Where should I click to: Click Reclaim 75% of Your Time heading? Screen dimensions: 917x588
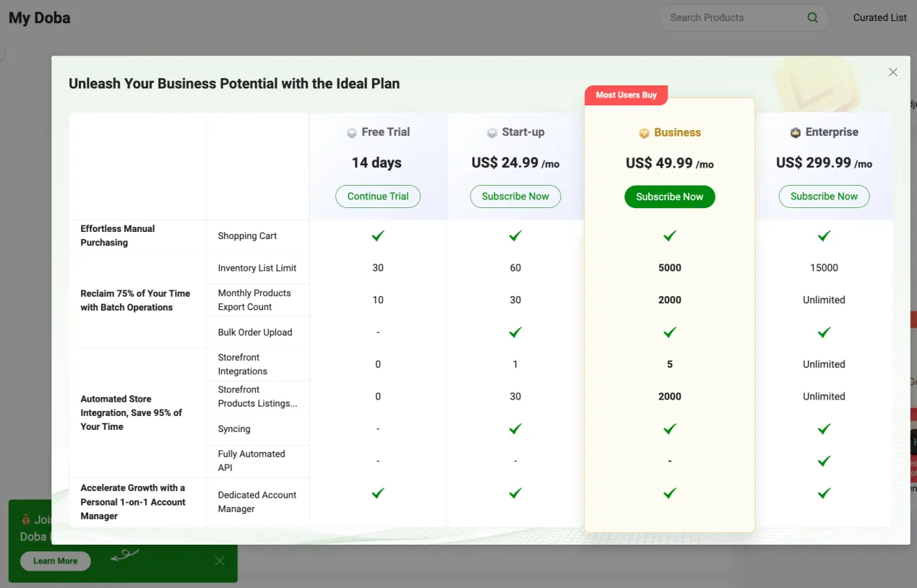[x=135, y=301]
